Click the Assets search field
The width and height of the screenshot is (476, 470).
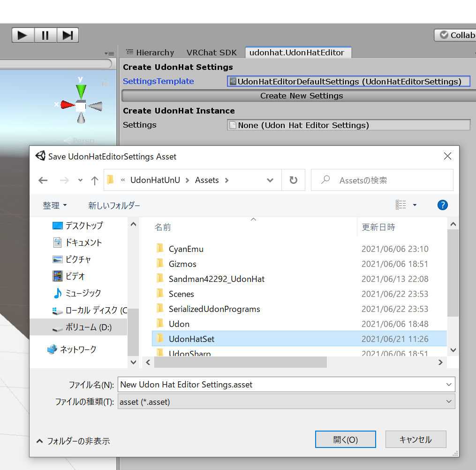[x=383, y=180]
